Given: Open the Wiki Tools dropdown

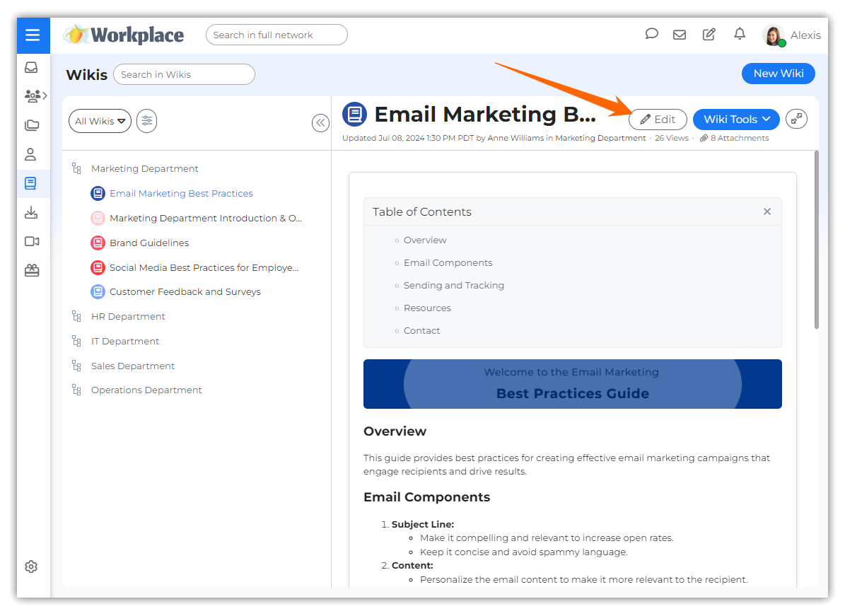Looking at the screenshot, I should click(x=736, y=120).
